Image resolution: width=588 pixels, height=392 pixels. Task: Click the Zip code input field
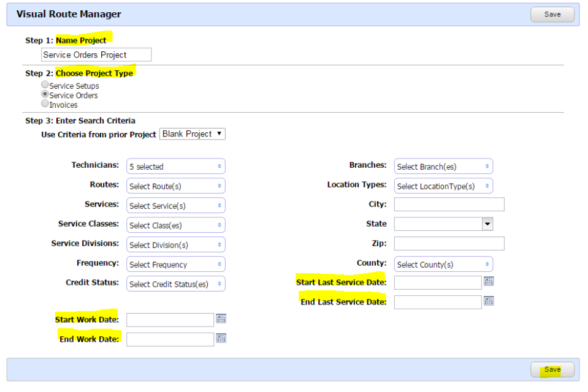pos(448,243)
